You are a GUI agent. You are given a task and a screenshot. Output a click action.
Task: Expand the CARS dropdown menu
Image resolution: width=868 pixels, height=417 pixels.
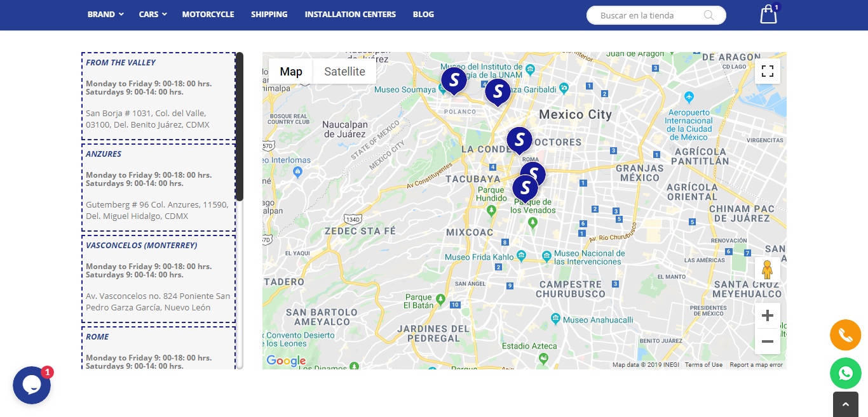coord(153,14)
